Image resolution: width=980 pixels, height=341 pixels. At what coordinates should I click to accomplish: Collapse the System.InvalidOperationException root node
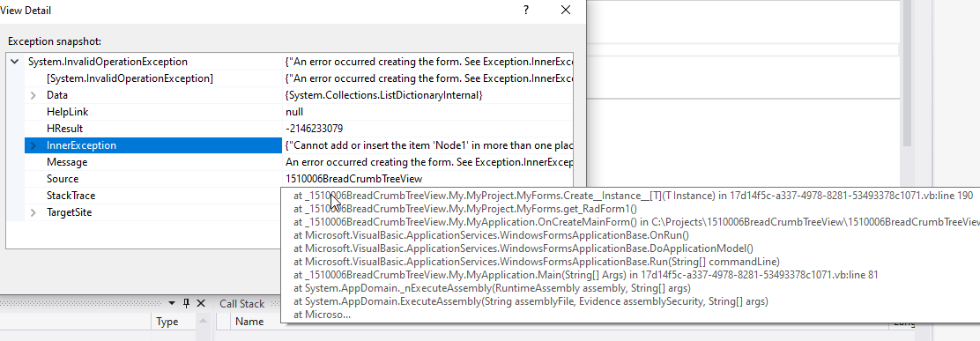coord(14,62)
